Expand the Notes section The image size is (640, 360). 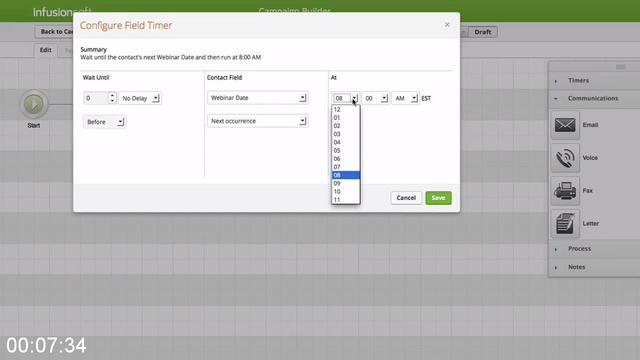(x=594, y=267)
